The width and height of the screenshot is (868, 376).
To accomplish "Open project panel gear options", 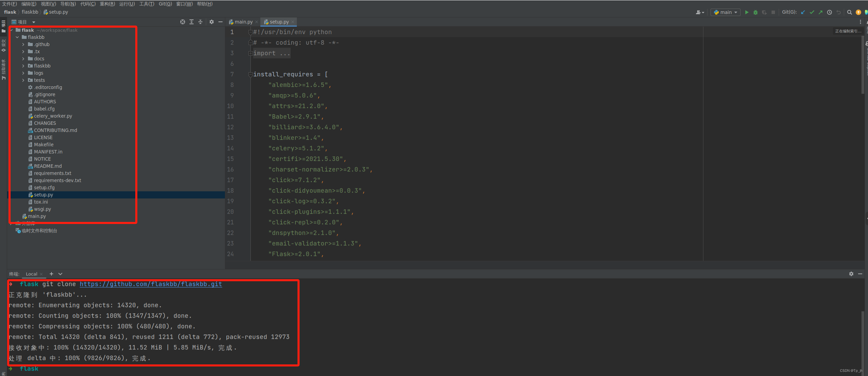I will pyautogui.click(x=211, y=22).
